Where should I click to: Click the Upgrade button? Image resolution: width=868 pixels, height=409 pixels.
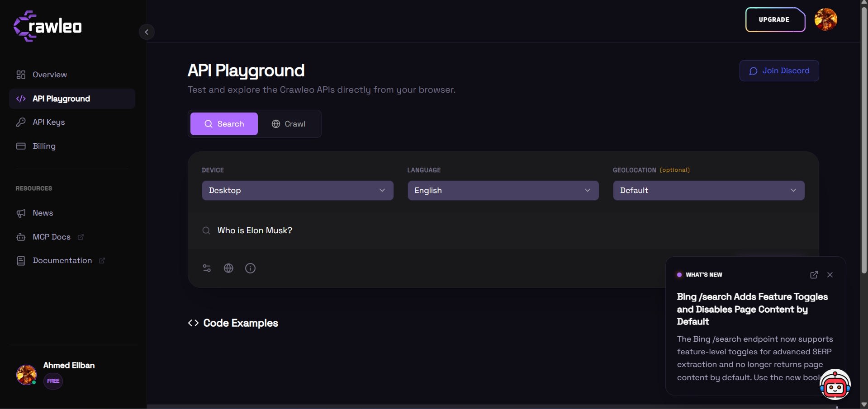(775, 19)
